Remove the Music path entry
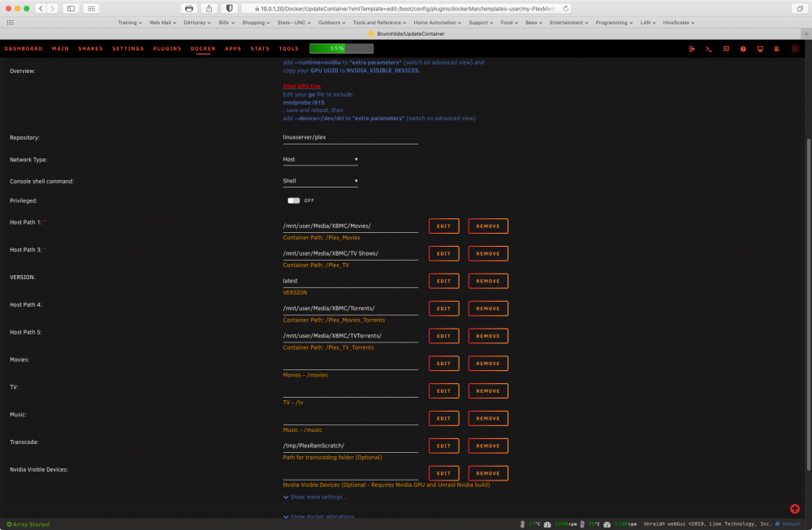The width and height of the screenshot is (812, 530). click(488, 418)
